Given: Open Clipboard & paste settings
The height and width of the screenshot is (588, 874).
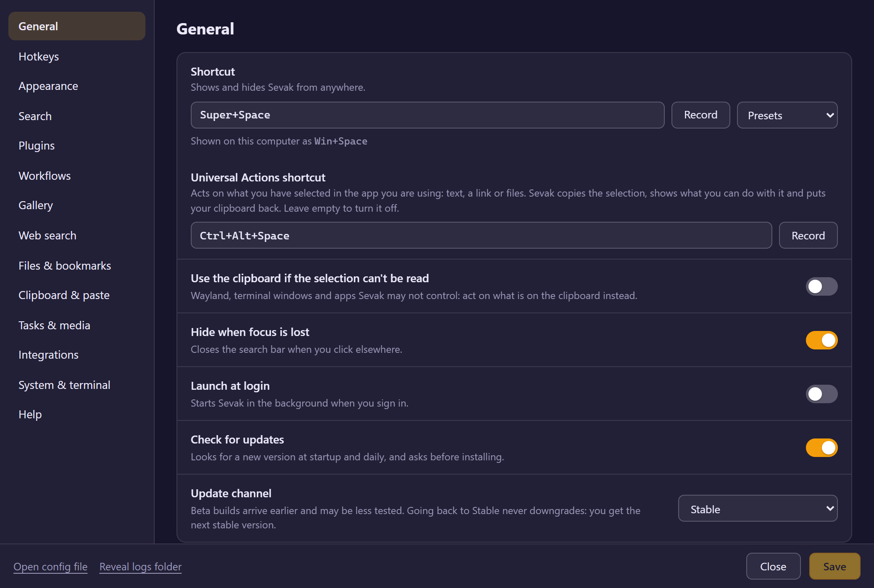Looking at the screenshot, I should pos(77,295).
